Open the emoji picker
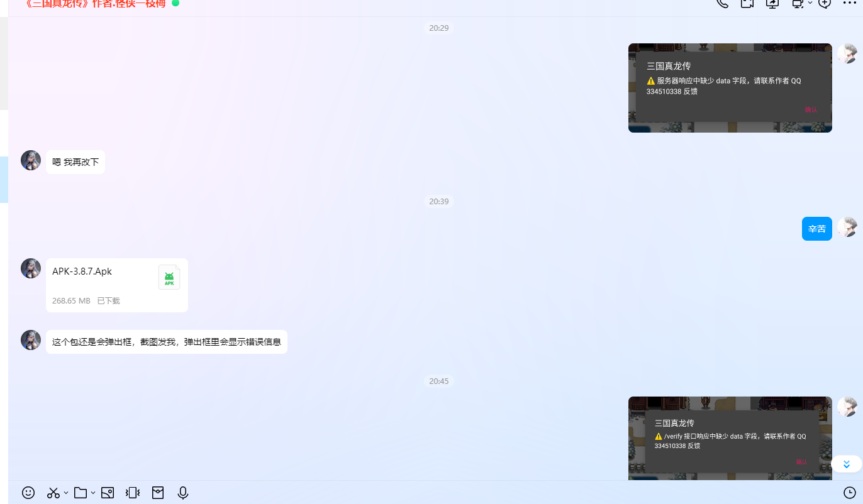The image size is (863, 504). pos(28,493)
